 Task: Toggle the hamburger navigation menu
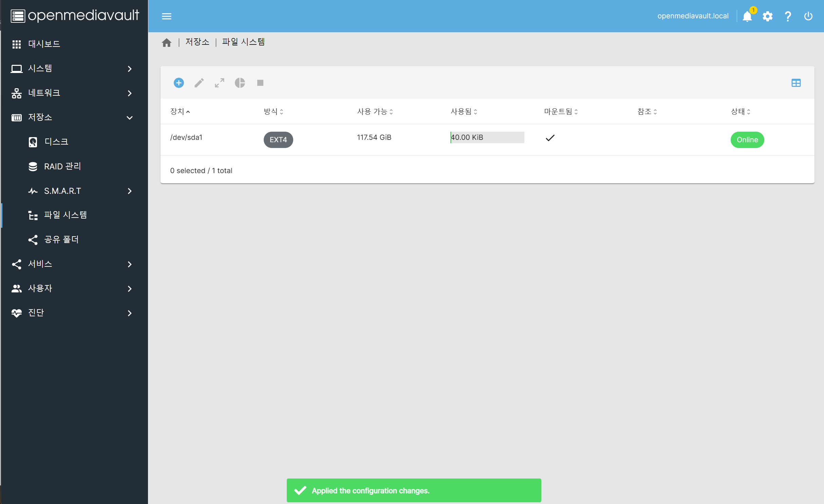pos(167,16)
